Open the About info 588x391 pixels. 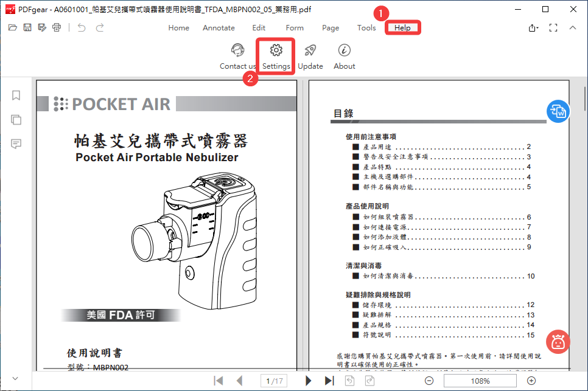[x=345, y=57]
